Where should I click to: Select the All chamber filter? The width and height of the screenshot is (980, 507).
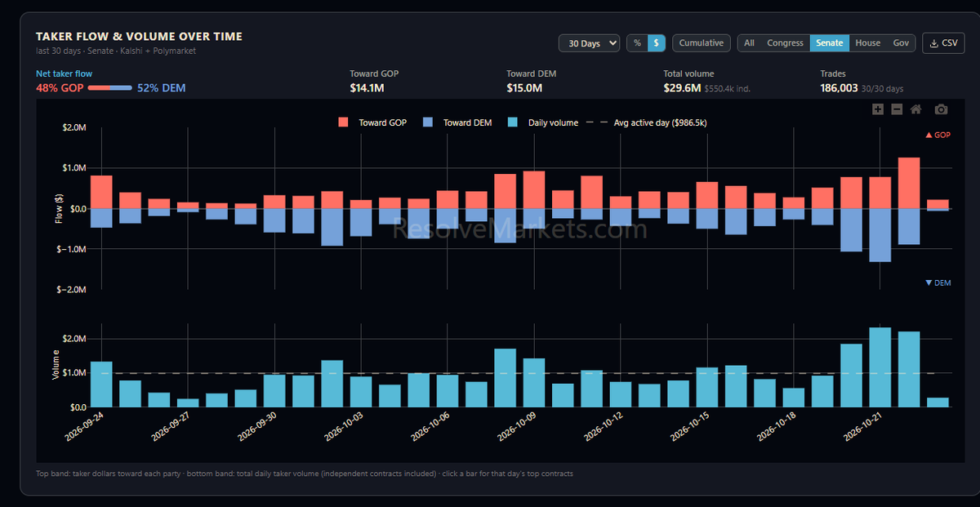pyautogui.click(x=749, y=43)
